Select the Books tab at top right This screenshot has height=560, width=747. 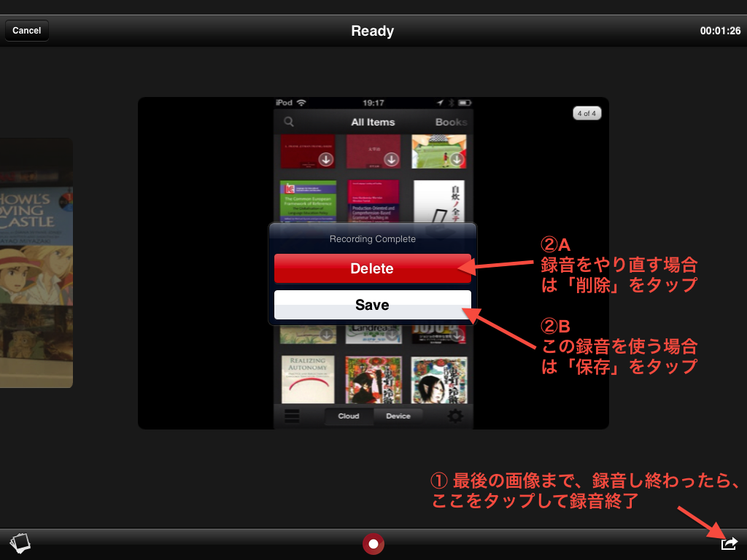point(449,122)
